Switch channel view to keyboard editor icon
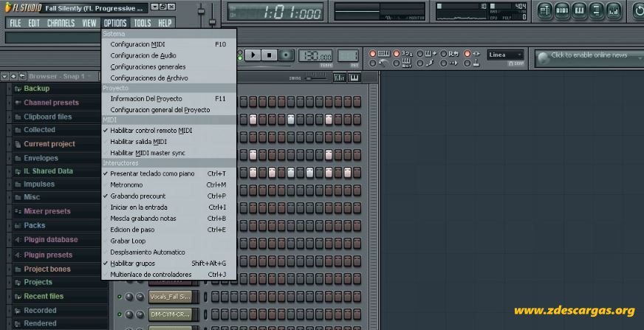The image size is (644, 330). (354, 78)
